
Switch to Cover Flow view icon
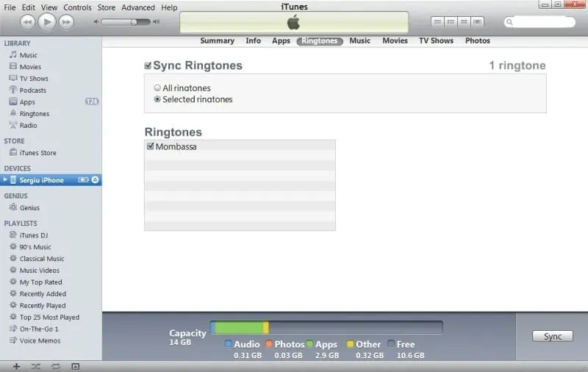(477, 22)
